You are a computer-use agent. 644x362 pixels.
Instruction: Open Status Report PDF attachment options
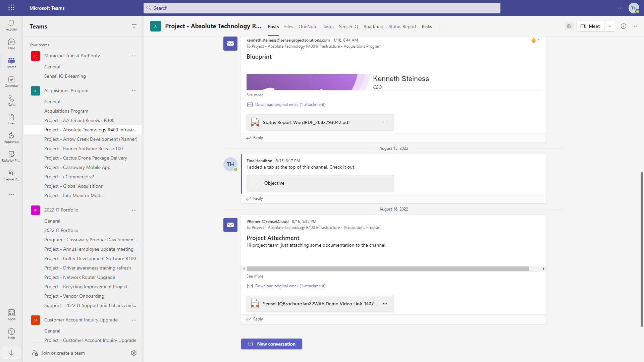[x=385, y=122]
